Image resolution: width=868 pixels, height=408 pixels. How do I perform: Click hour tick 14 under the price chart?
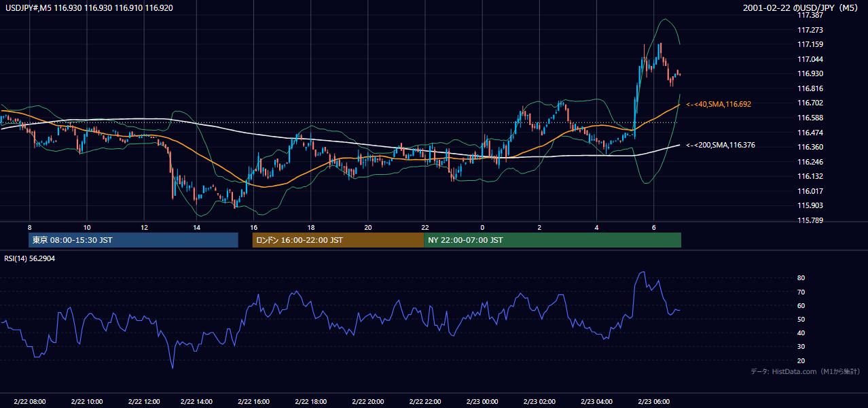click(x=197, y=227)
